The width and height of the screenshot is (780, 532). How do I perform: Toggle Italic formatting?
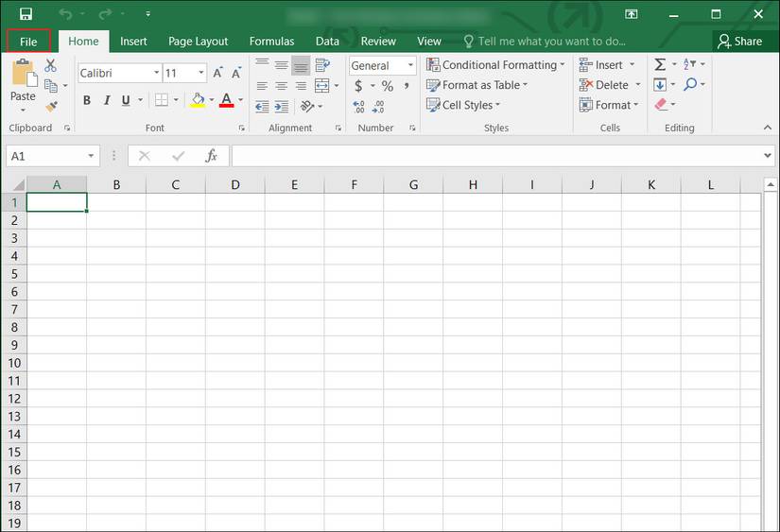(107, 100)
